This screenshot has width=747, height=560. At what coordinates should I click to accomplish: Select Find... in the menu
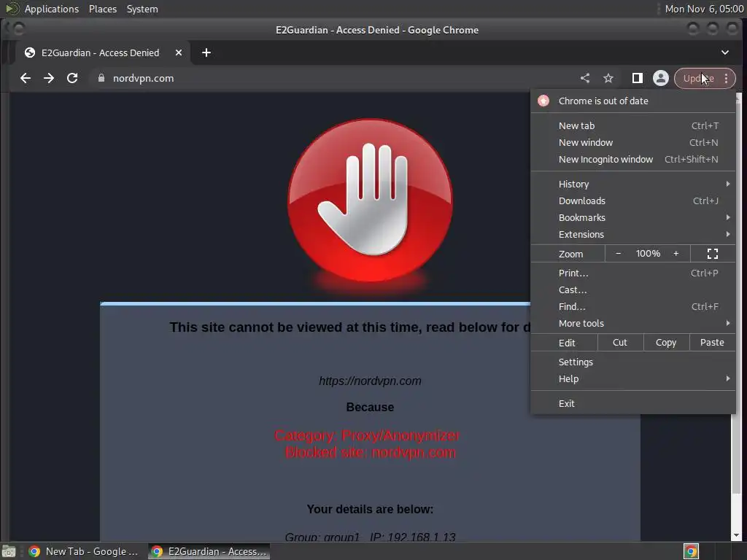(x=632, y=306)
